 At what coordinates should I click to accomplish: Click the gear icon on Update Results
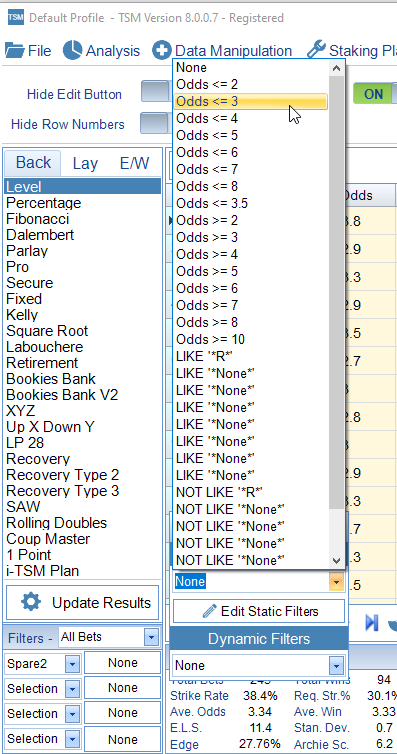(32, 603)
